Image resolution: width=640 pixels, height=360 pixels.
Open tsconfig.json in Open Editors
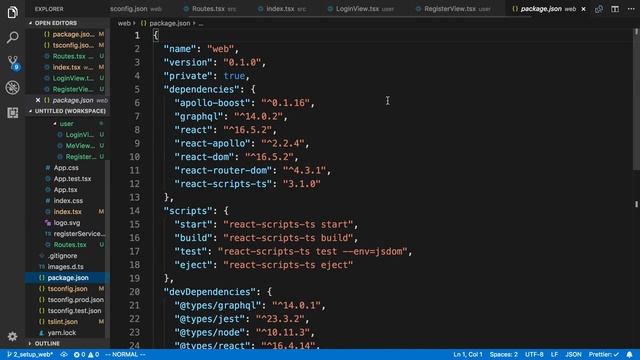click(x=73, y=45)
